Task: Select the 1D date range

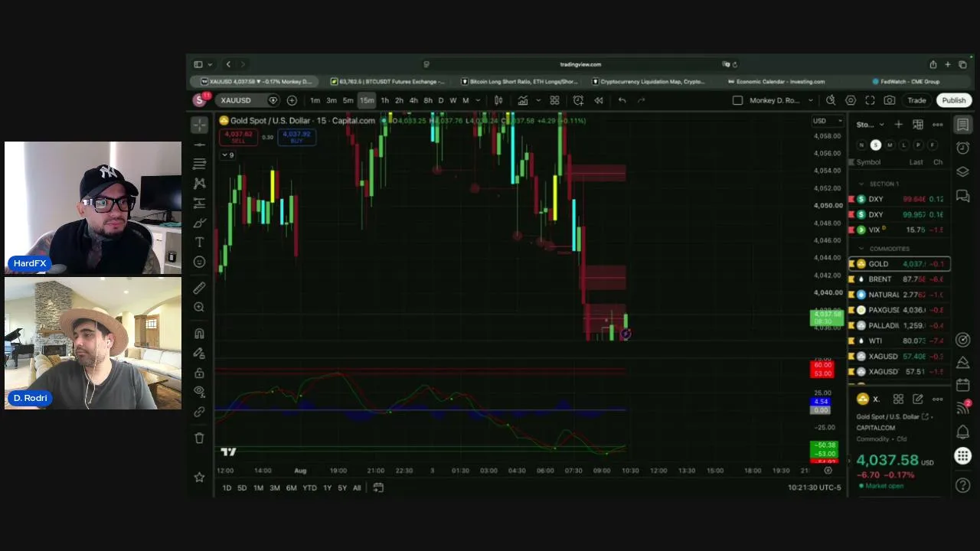Action: pyautogui.click(x=227, y=488)
